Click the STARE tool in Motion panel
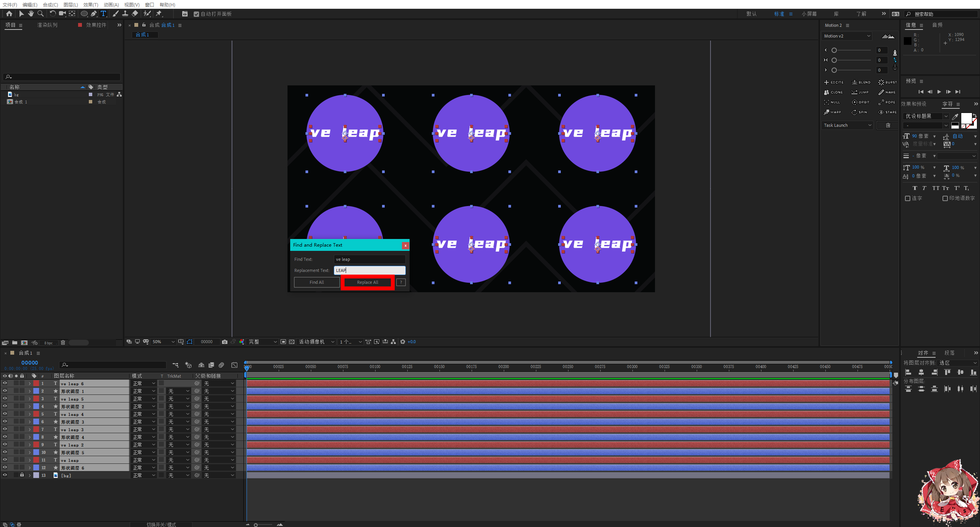 click(887, 112)
